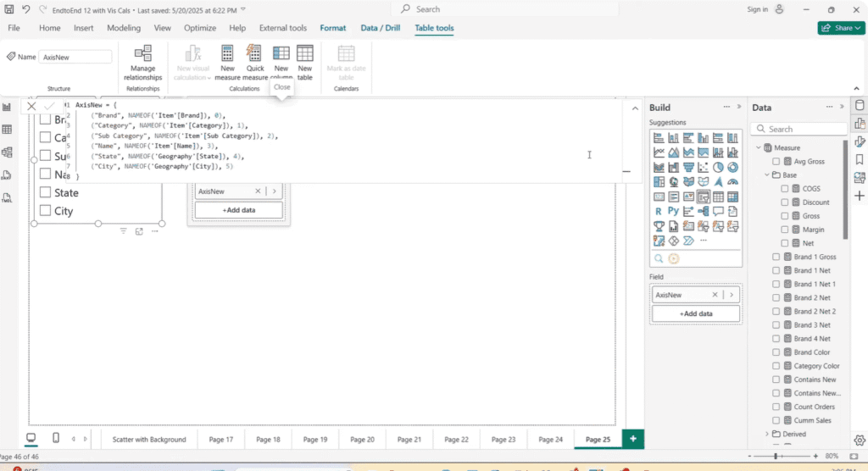
Task: Tick the Brand Color checkbox
Action: point(776,352)
